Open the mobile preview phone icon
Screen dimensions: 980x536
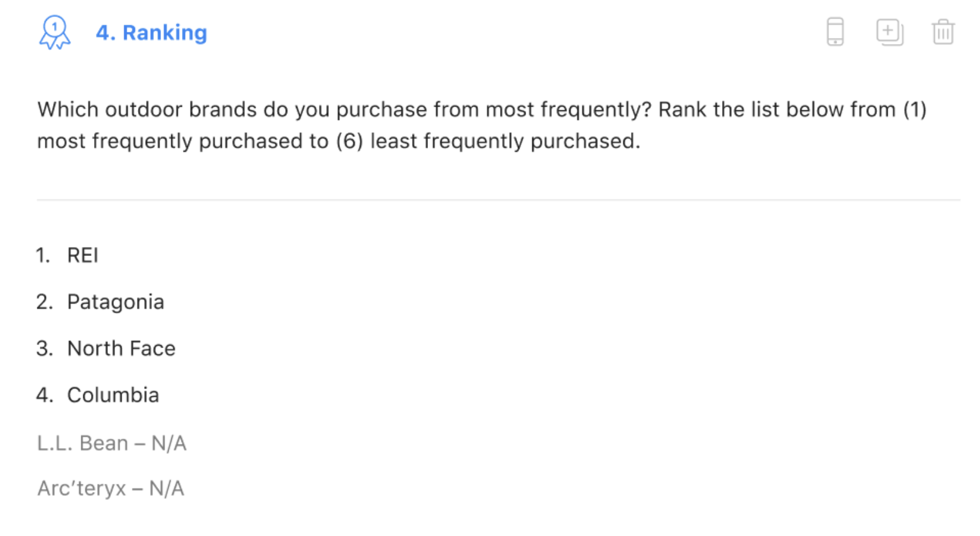835,32
